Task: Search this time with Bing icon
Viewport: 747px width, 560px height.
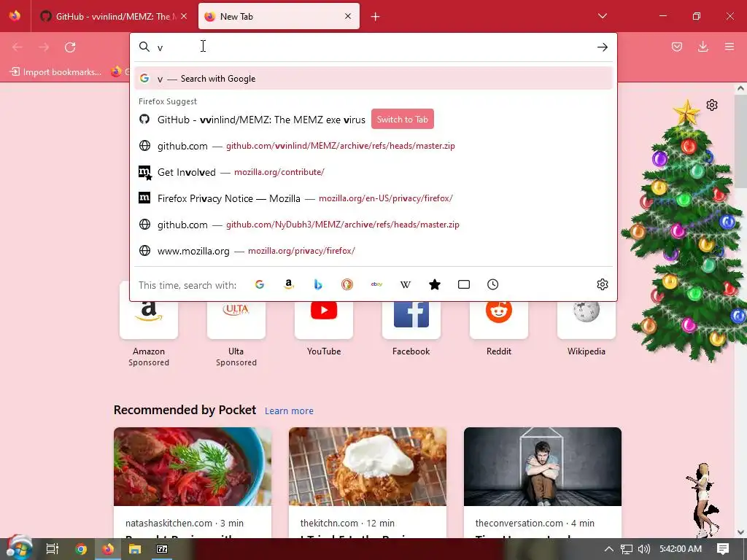Action: pyautogui.click(x=318, y=285)
